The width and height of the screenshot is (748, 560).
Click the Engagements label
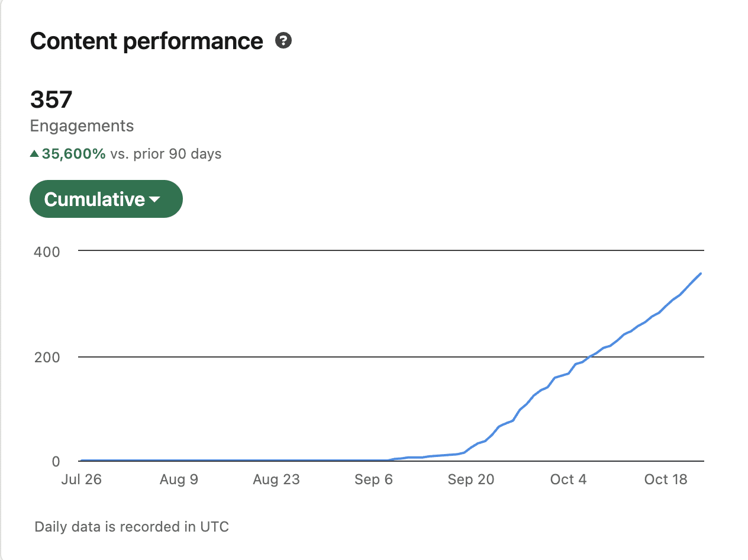tap(82, 126)
